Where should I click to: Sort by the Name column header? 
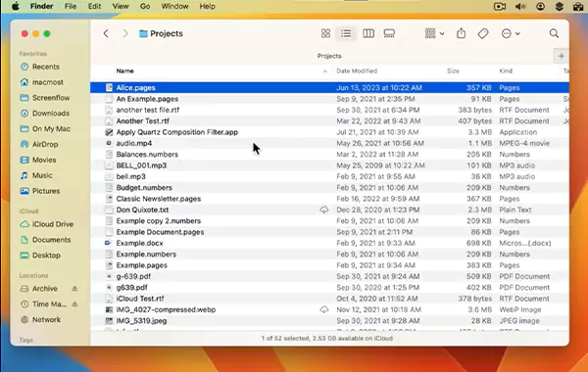pyautogui.click(x=124, y=70)
